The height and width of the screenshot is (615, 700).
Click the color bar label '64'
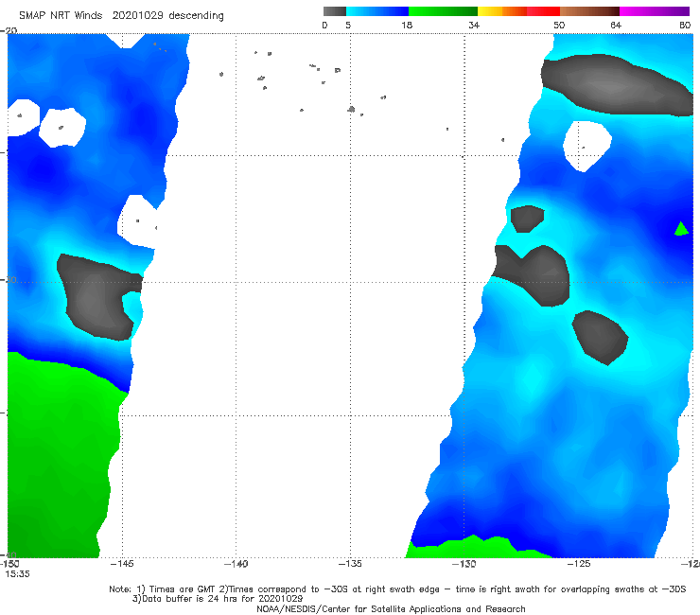pos(616,26)
